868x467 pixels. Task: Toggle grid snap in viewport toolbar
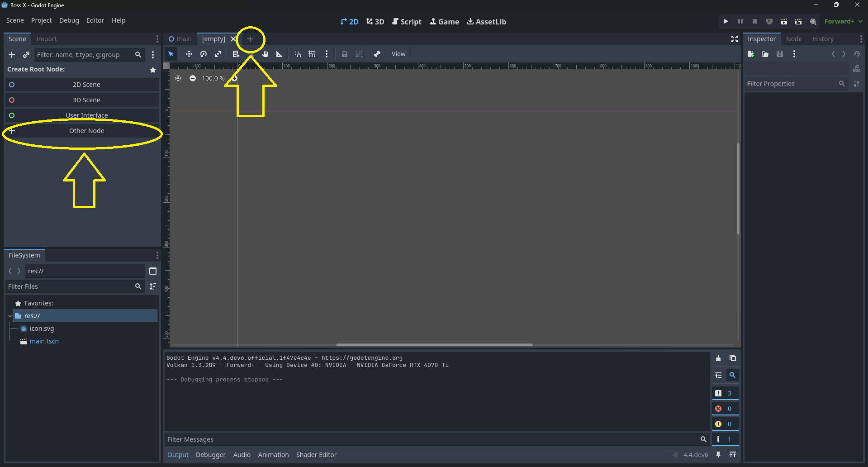tap(312, 54)
